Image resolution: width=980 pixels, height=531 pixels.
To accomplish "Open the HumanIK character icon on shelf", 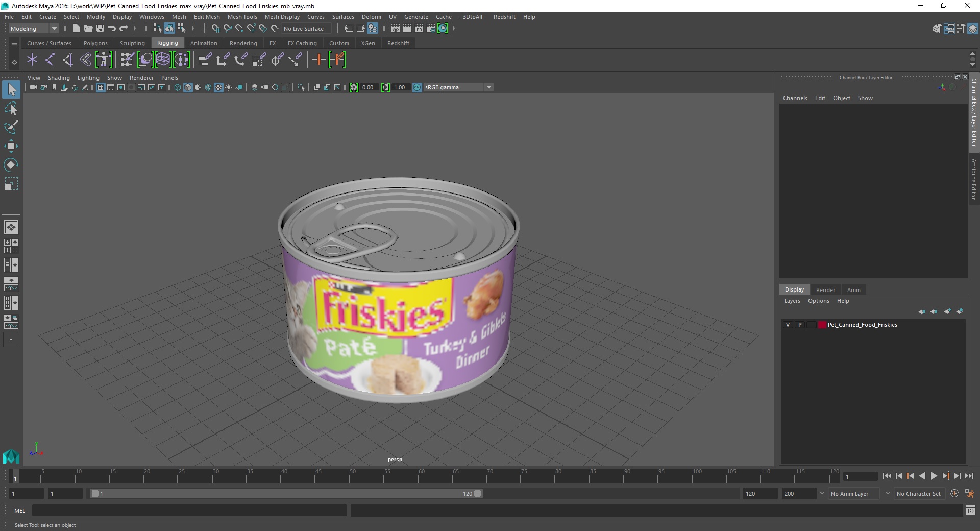I will (x=104, y=60).
